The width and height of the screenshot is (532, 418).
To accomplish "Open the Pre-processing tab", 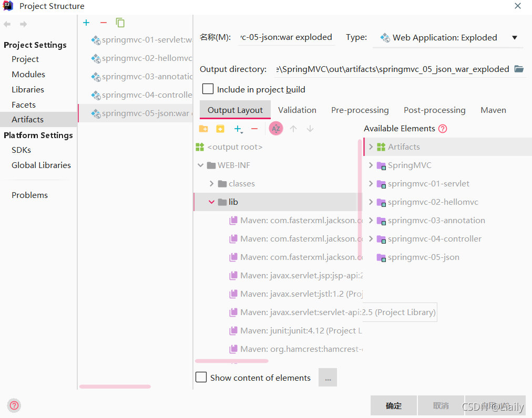I will tap(360, 110).
